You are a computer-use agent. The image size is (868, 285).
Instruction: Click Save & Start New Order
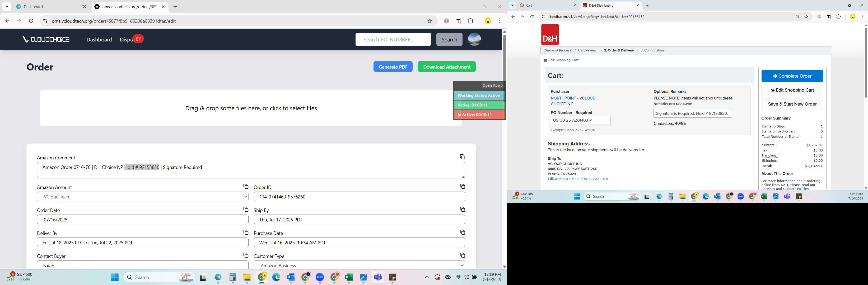click(x=792, y=104)
